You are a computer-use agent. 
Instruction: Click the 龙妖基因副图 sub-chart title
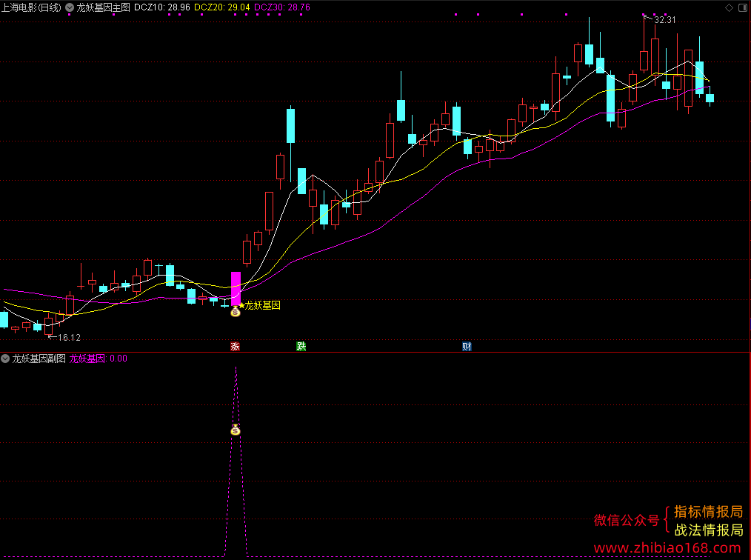(x=39, y=359)
